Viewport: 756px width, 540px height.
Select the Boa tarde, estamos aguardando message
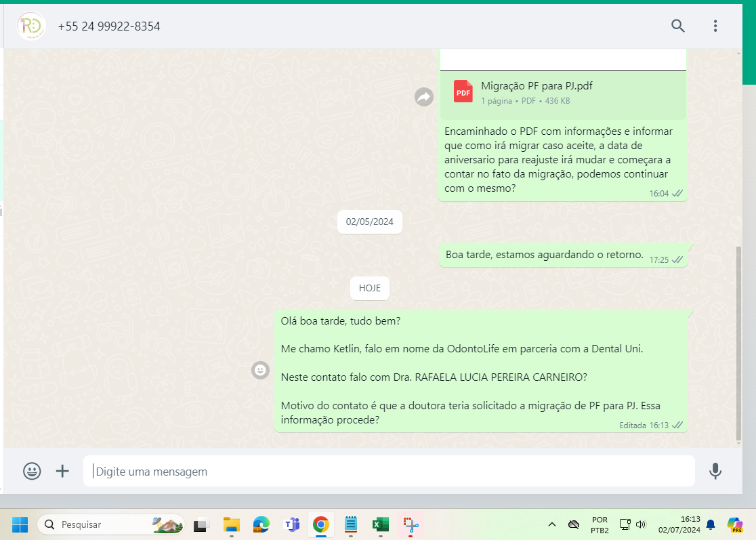(545, 255)
